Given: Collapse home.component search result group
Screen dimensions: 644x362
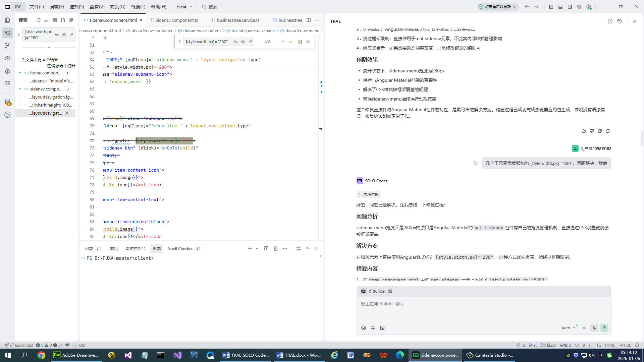Looking at the screenshot, I should coord(20,73).
